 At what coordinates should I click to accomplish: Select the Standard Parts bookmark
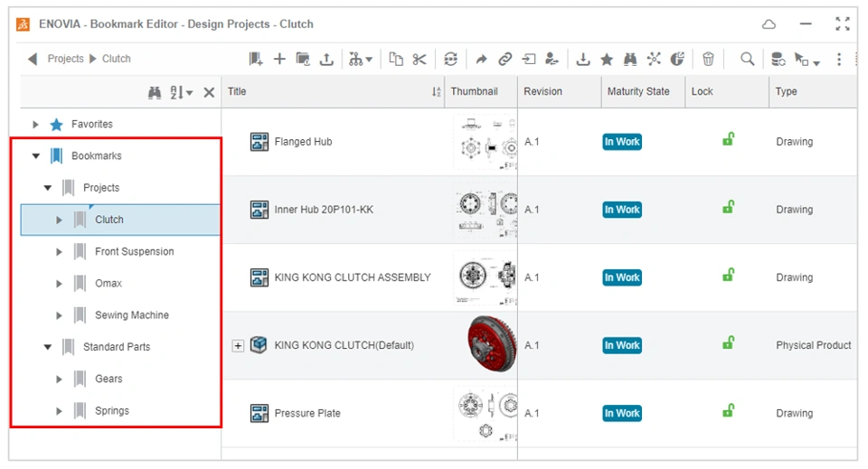(117, 347)
